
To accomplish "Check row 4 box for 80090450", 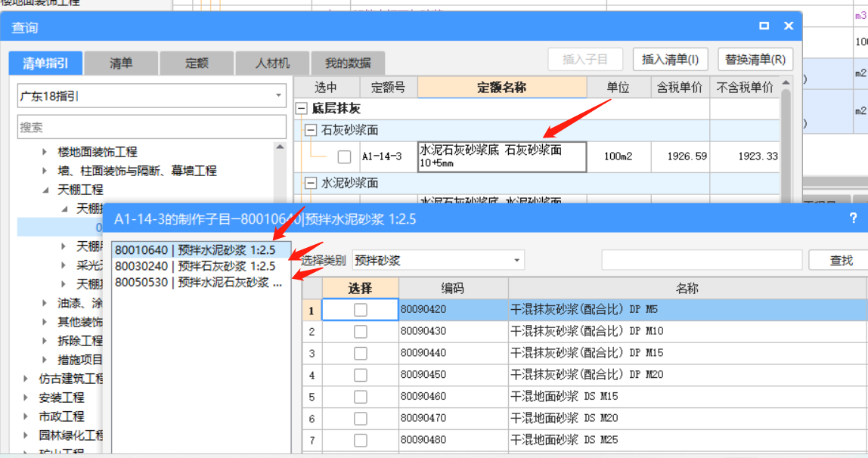I will click(x=361, y=375).
